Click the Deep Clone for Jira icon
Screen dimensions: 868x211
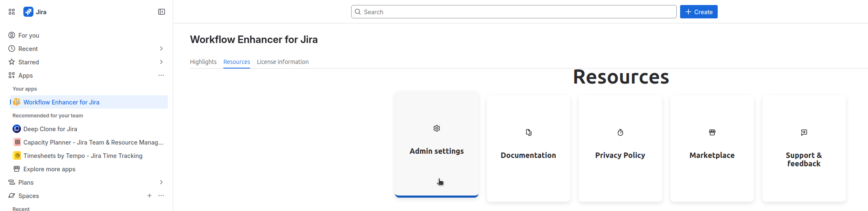click(x=17, y=129)
